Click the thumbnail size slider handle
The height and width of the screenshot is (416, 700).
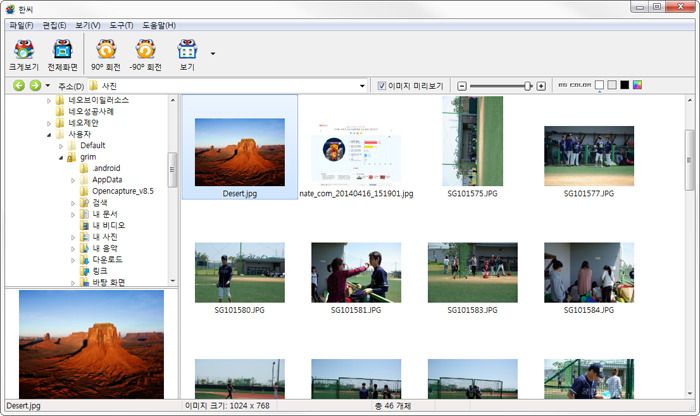[528, 86]
